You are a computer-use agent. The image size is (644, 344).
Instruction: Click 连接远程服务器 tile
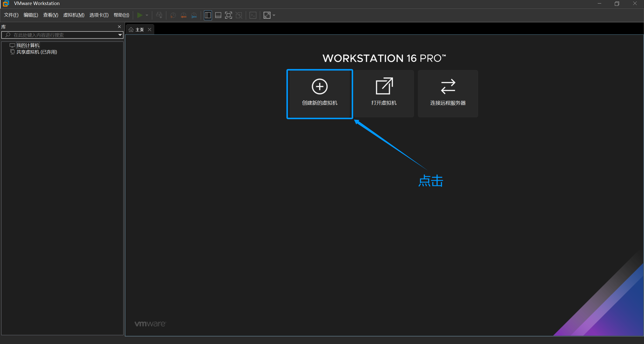pyautogui.click(x=448, y=94)
